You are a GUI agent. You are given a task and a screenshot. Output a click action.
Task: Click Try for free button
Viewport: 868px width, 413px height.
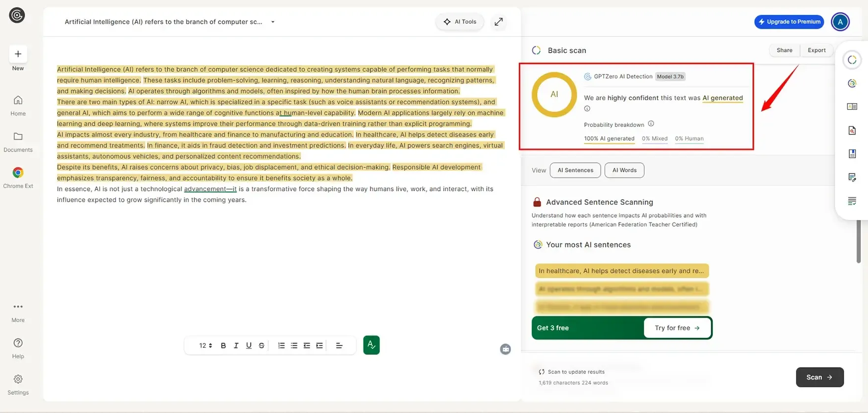[677, 328]
